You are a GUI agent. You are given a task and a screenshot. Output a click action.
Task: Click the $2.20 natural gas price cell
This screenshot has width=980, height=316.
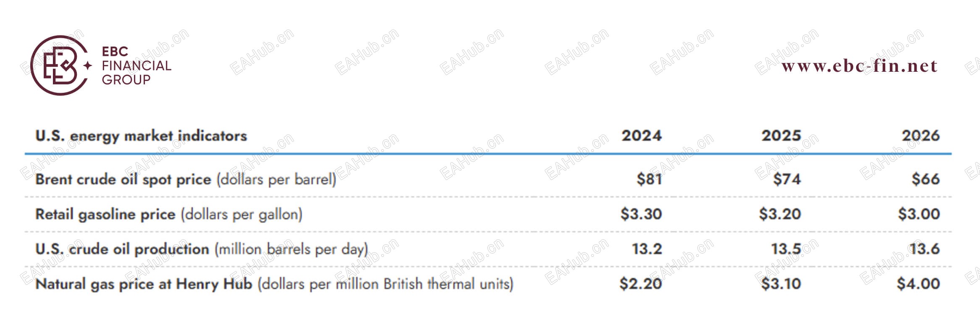[x=641, y=284]
